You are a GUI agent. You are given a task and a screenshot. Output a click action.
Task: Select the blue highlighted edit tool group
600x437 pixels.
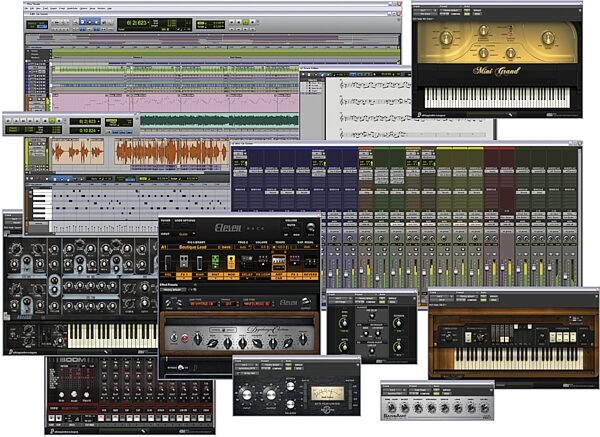pos(90,22)
